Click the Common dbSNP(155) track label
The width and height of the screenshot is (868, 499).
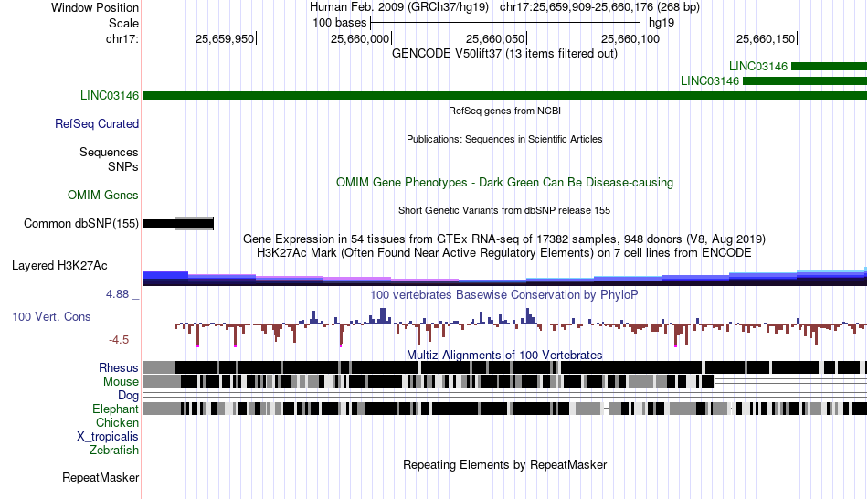tap(81, 223)
